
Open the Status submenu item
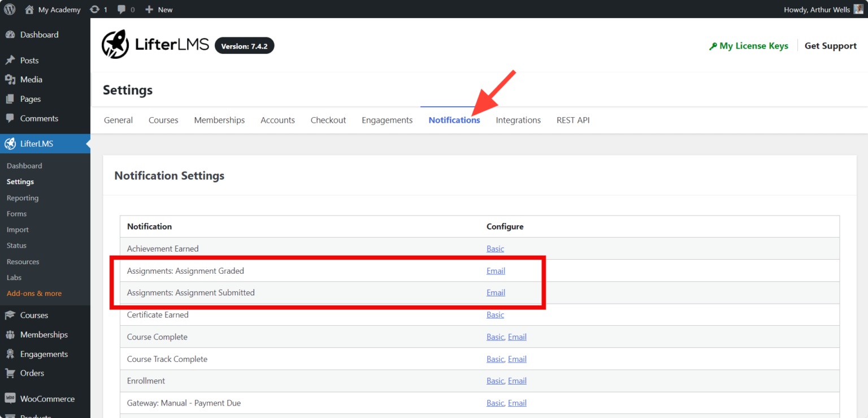click(x=16, y=245)
